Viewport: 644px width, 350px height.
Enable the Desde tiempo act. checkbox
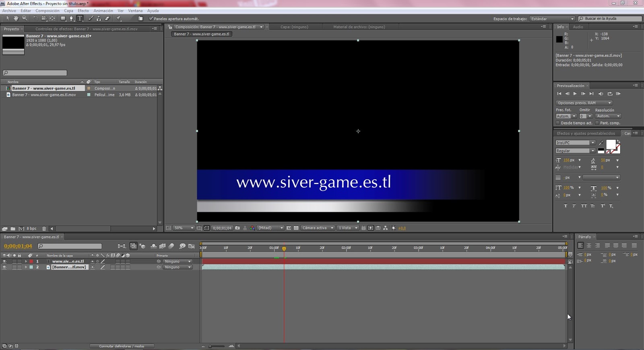tap(558, 123)
